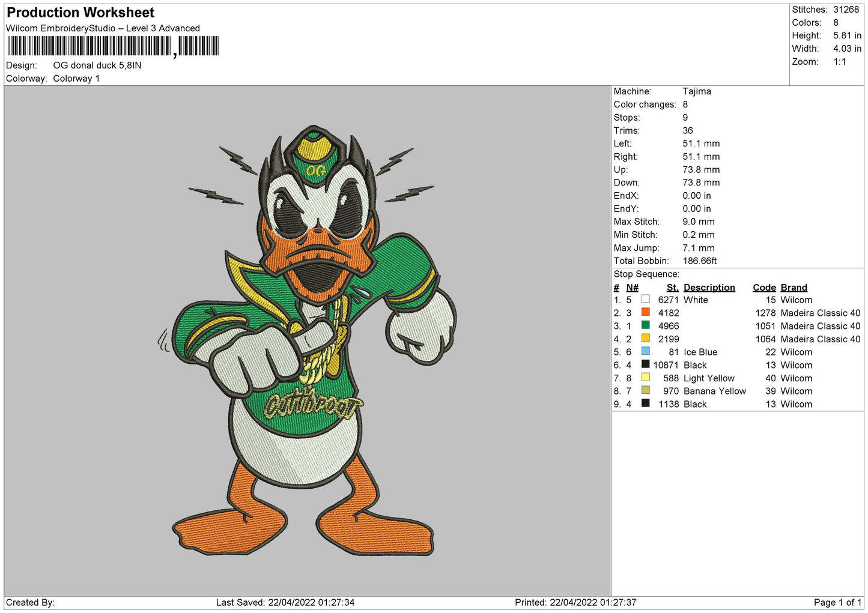The width and height of the screenshot is (868, 613).
Task: Click the 'Light Yellow' description text
Action: [709, 378]
